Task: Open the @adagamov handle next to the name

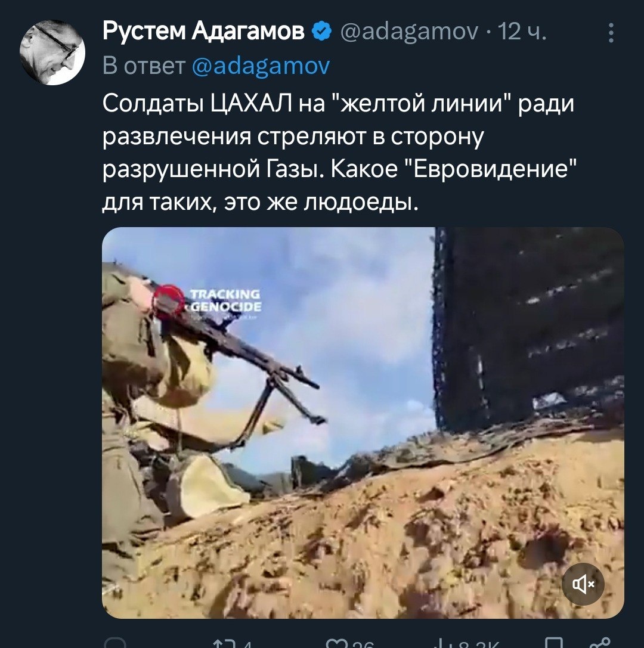Action: [x=409, y=32]
